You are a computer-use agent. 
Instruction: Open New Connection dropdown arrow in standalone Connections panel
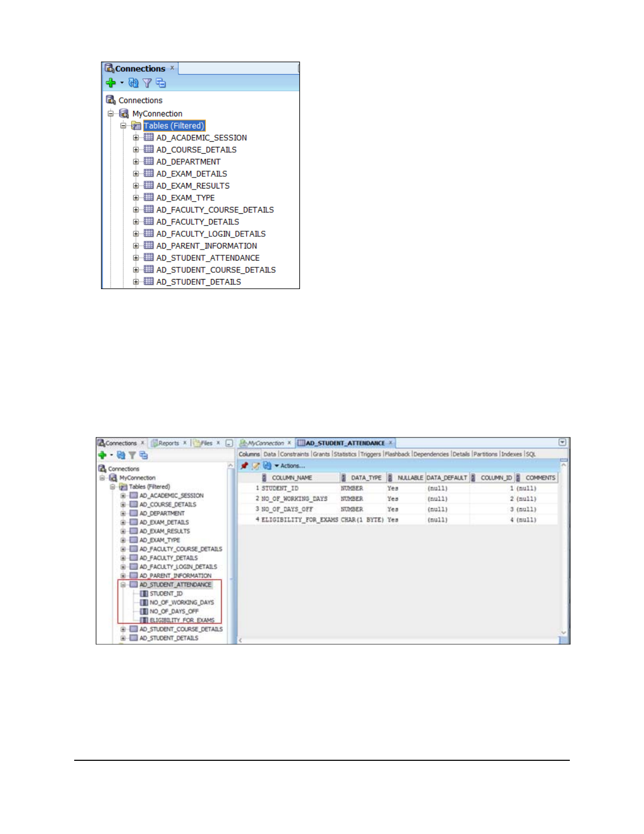(122, 83)
